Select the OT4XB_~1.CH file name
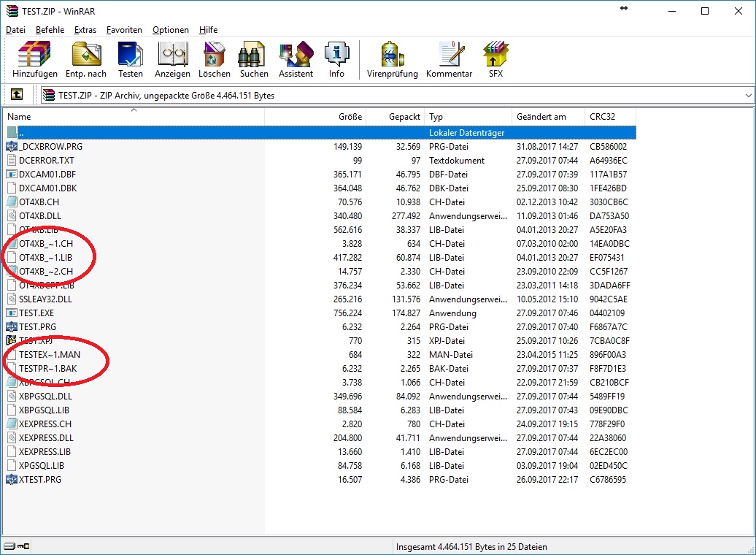The height and width of the screenshot is (555, 756). (x=46, y=244)
